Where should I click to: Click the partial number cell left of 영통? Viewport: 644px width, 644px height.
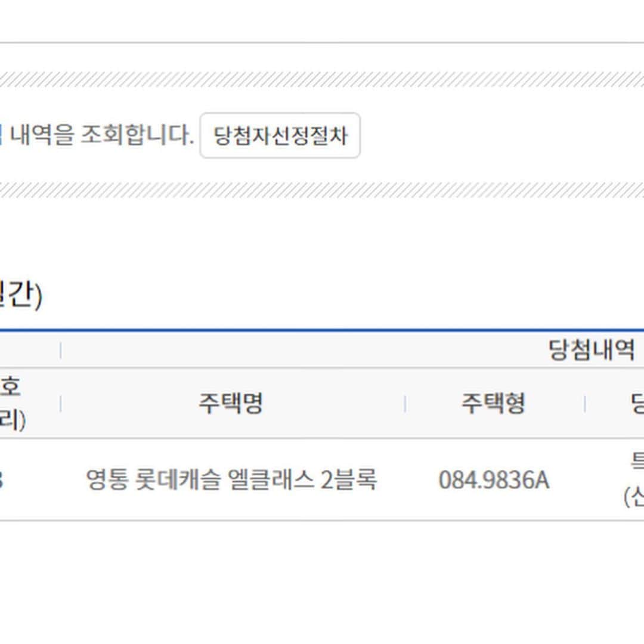pyautogui.click(x=2, y=479)
